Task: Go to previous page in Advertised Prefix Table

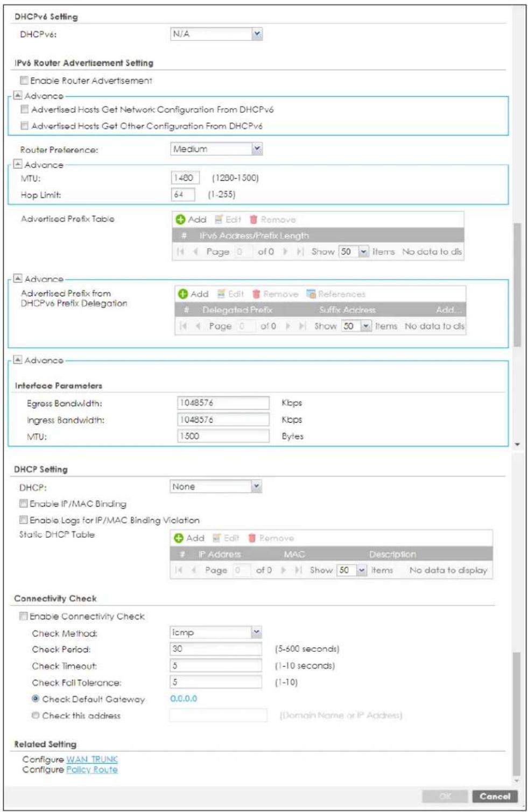Action: (195, 252)
